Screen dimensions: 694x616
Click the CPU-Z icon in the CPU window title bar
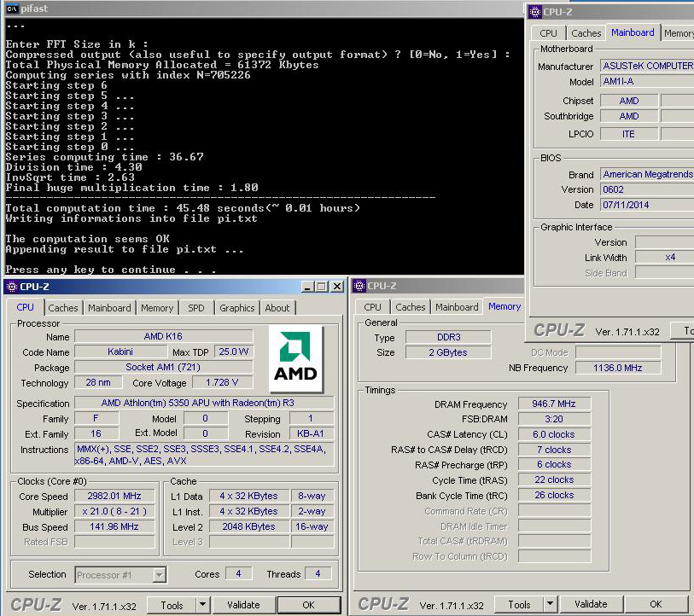pos(11,287)
